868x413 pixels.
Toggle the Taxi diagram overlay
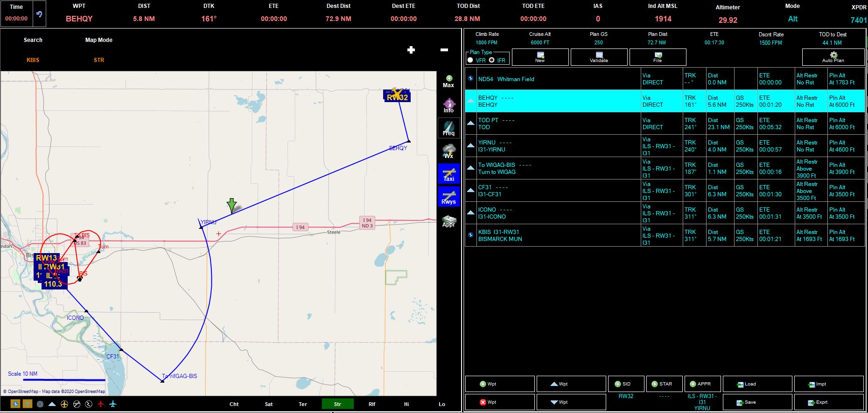coord(448,174)
